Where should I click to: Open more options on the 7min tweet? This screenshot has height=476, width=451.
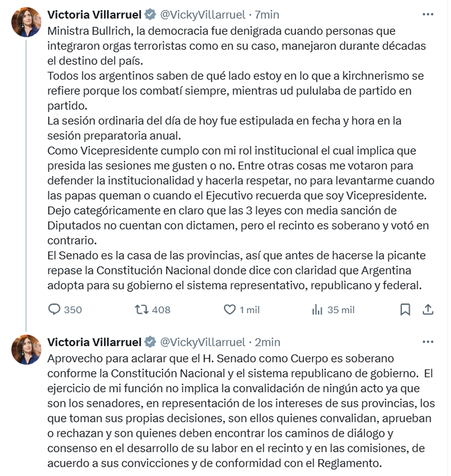click(428, 15)
